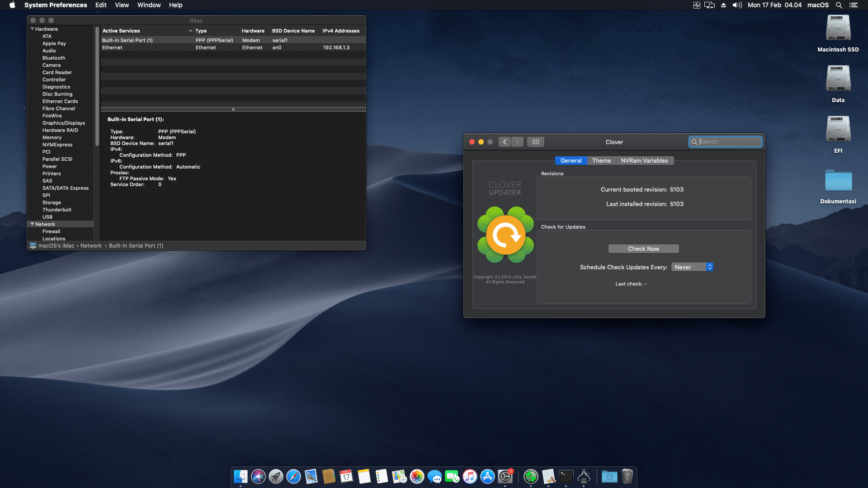Click the back arrow in the Clover toolbar
This screenshot has height=488, width=868.
coord(505,142)
